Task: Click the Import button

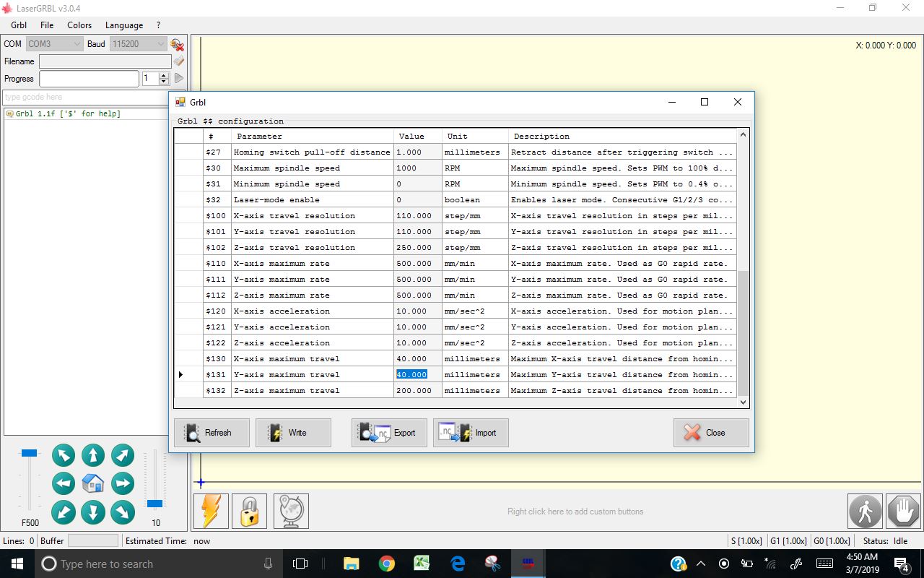Action: click(x=471, y=433)
